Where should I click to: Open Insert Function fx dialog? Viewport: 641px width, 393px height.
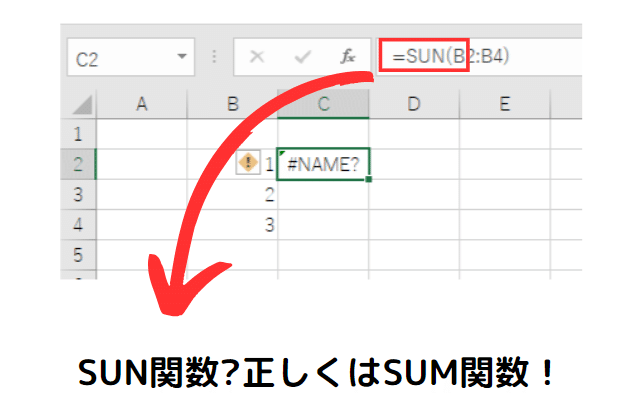[x=348, y=57]
